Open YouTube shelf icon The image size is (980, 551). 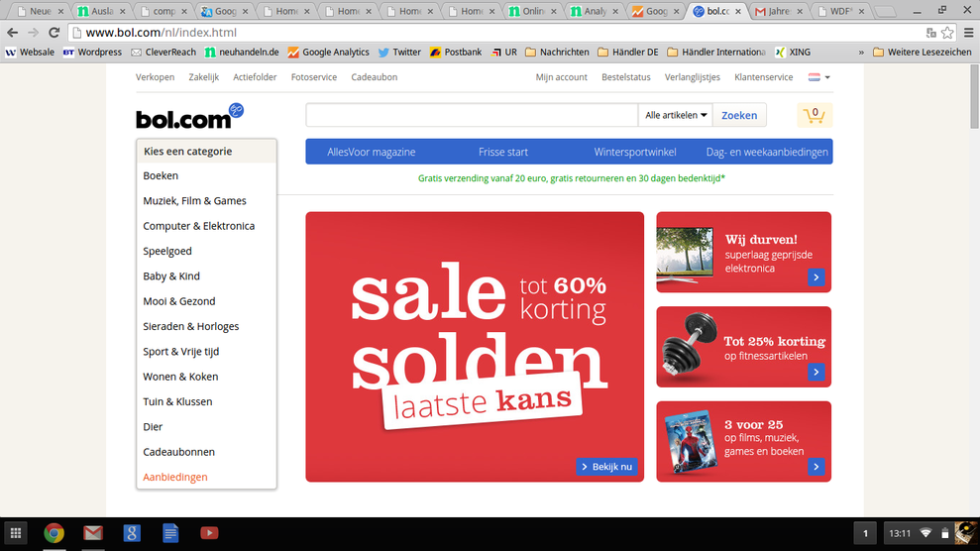tap(209, 533)
